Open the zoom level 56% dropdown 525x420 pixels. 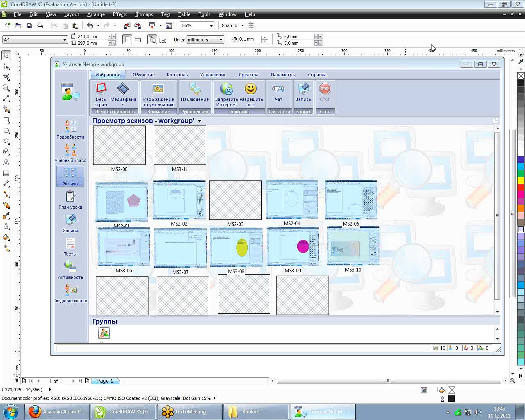211,25
